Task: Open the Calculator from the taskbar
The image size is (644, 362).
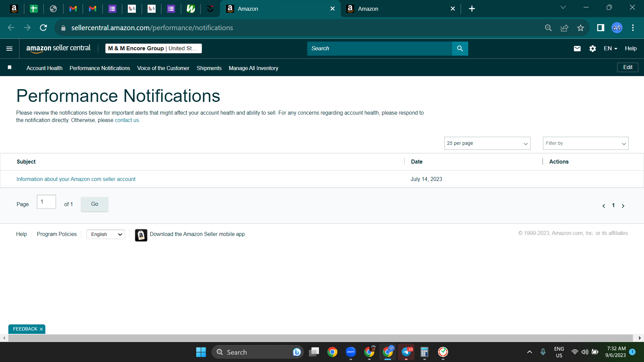Action: pos(424,352)
